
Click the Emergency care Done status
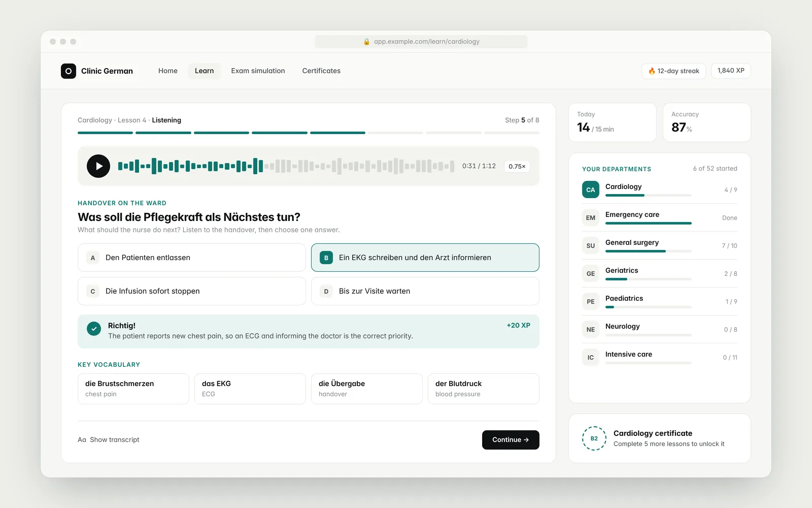pyautogui.click(x=730, y=218)
